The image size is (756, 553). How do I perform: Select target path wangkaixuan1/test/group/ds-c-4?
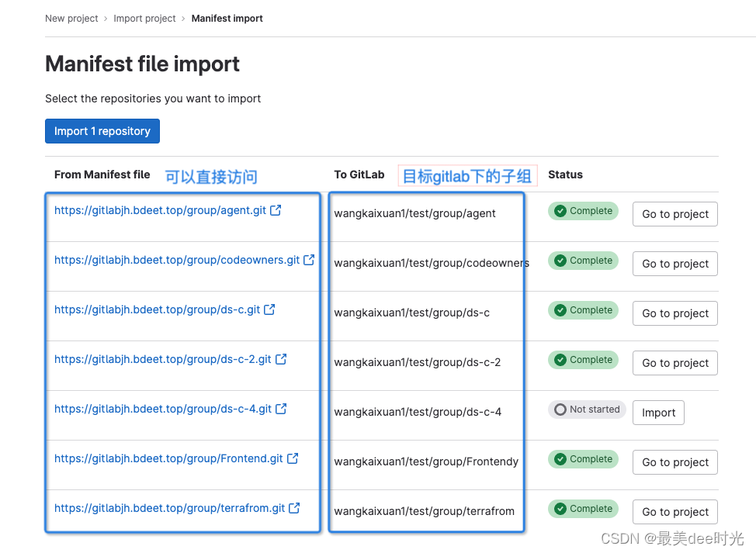(x=418, y=412)
